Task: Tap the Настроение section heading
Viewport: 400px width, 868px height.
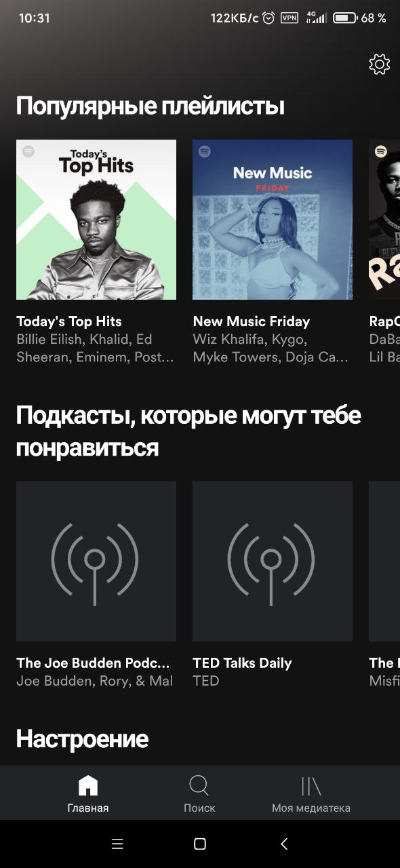Action: (82, 738)
